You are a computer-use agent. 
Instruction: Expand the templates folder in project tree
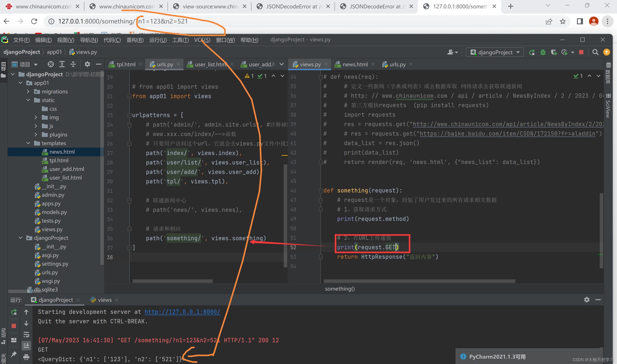click(27, 143)
